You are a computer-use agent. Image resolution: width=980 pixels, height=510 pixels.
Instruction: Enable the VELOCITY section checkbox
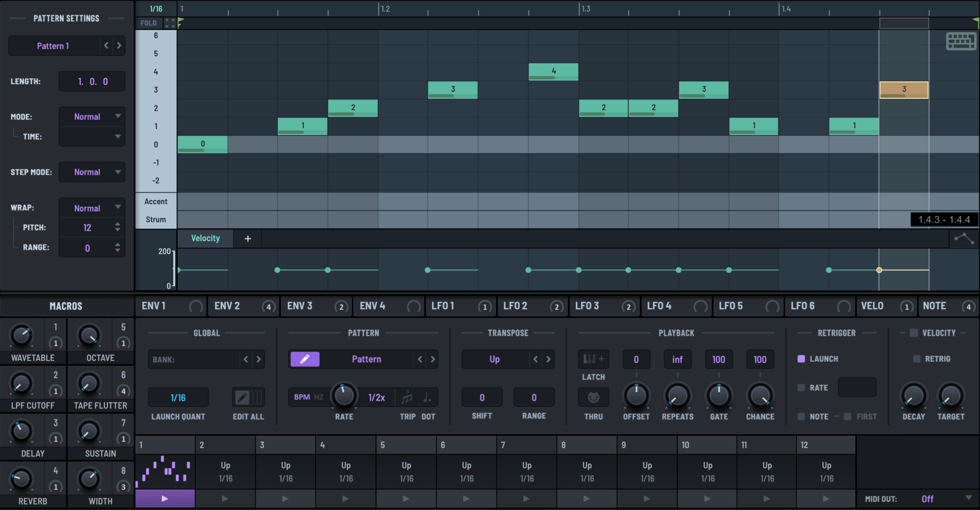pos(914,333)
